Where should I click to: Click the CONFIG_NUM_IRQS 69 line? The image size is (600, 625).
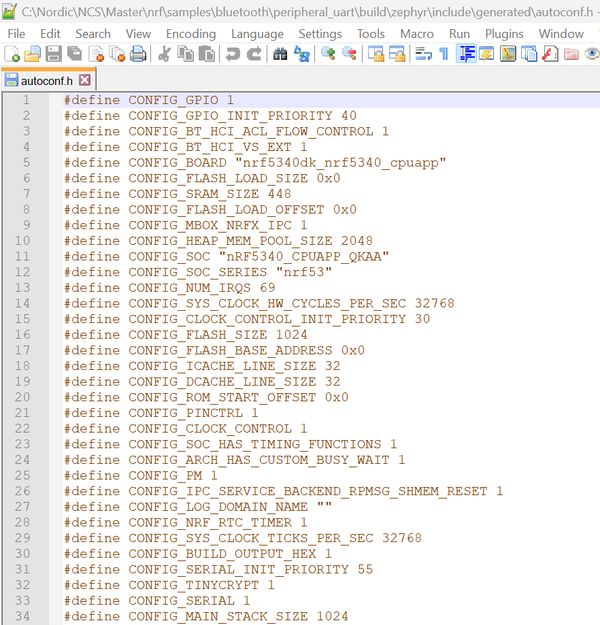(x=169, y=288)
